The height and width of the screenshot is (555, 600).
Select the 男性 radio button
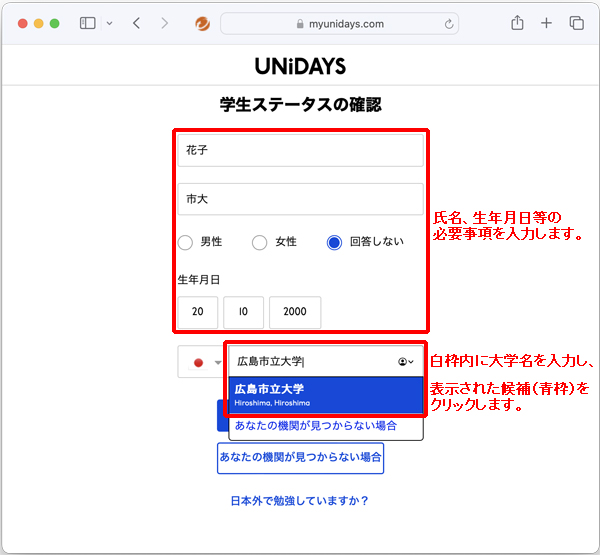[x=185, y=242]
